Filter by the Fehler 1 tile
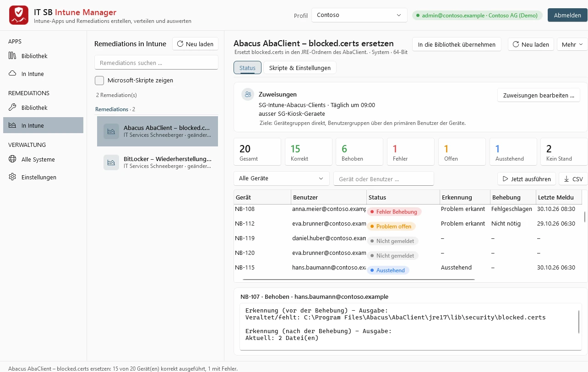This screenshot has width=588, height=372. (x=411, y=152)
